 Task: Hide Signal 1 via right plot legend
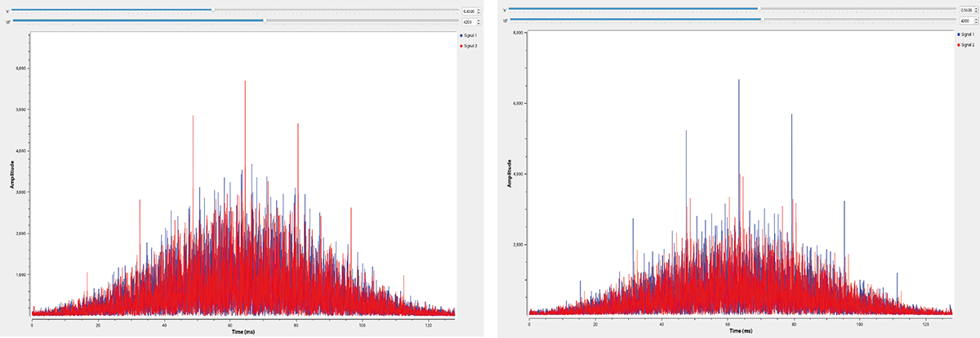[965, 35]
